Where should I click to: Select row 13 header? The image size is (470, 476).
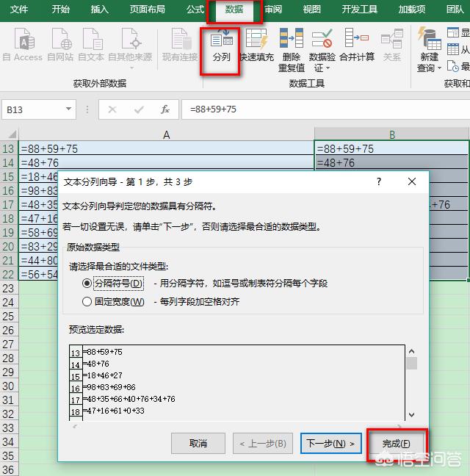(9, 148)
